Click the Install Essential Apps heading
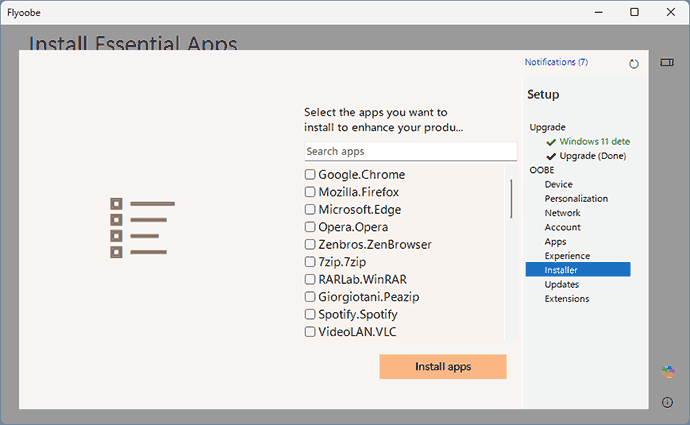This screenshot has height=425, width=690. 133,43
